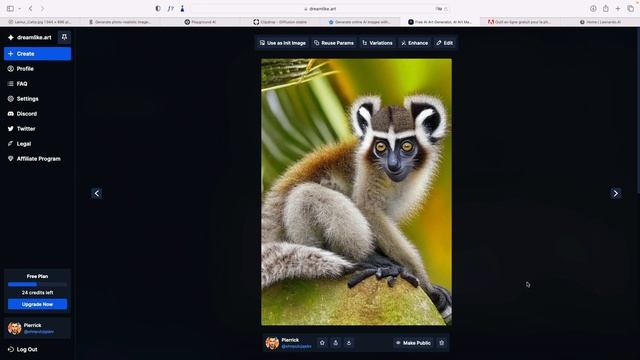640x360 pixels.
Task: Click the privacy shield icon
Action: (x=158, y=9)
